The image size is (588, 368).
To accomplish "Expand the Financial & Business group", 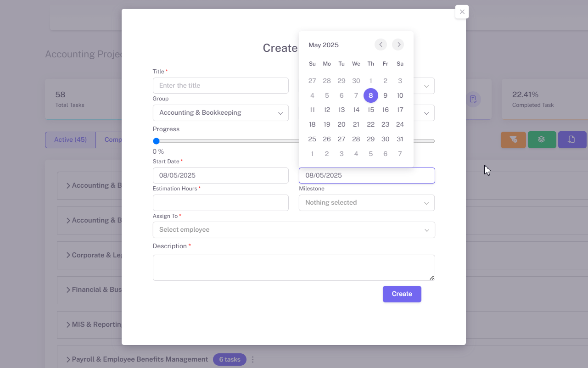I will click(x=68, y=290).
